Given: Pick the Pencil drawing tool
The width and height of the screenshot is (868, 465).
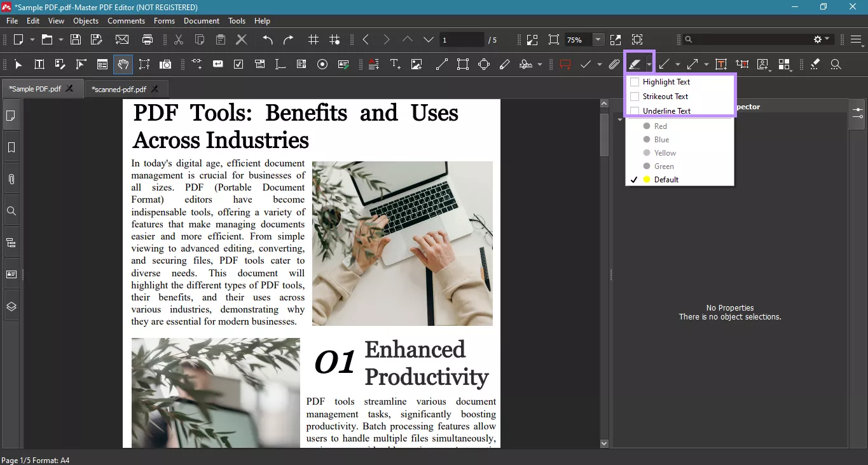Looking at the screenshot, I should tap(504, 64).
